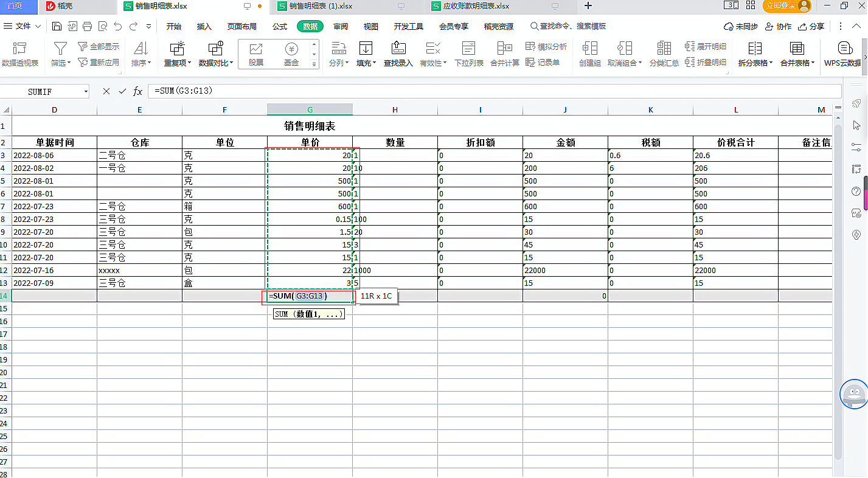This screenshot has height=478, width=868.
Task: Click the 未同步 sync status button
Action: click(x=740, y=26)
